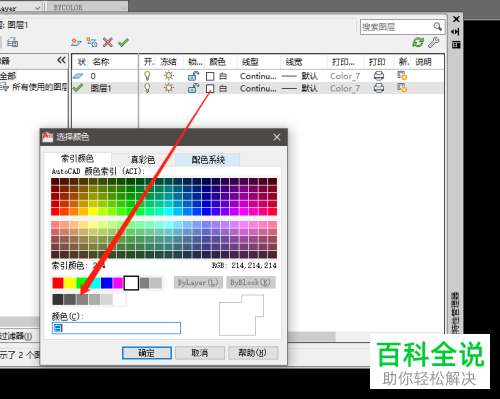Select yellow standard color swatch

click(70, 283)
